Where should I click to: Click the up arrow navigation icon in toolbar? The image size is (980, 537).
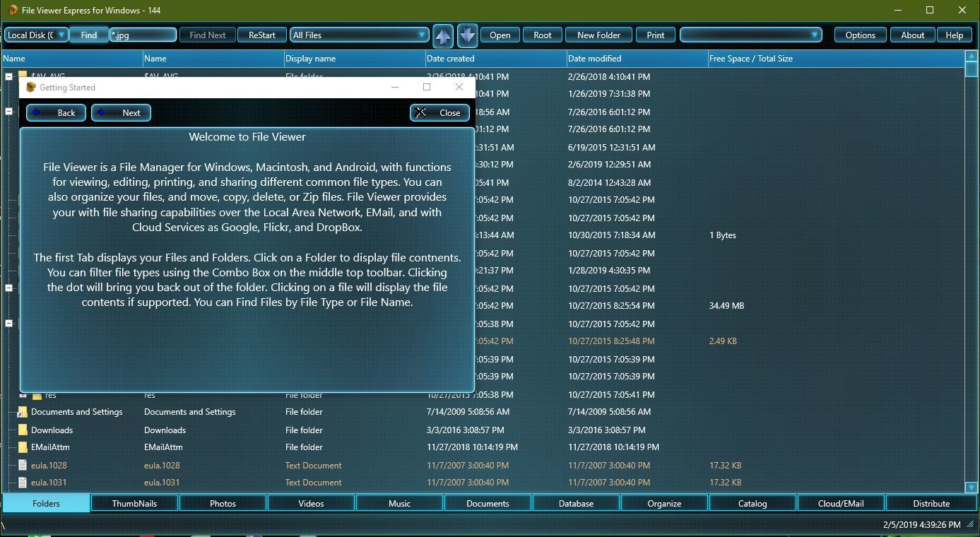click(x=443, y=35)
